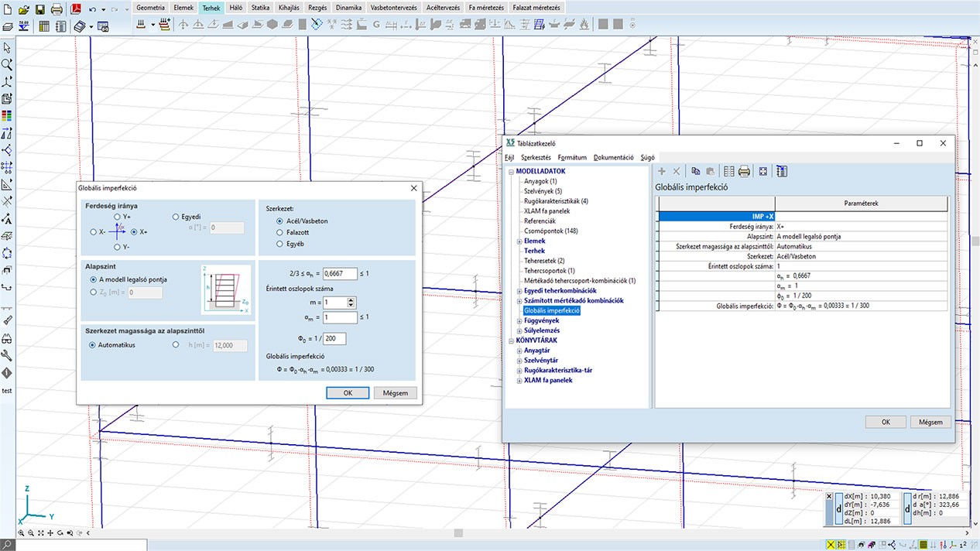Open a model file with folder icon
This screenshot has width=980, height=551.
tap(24, 9)
